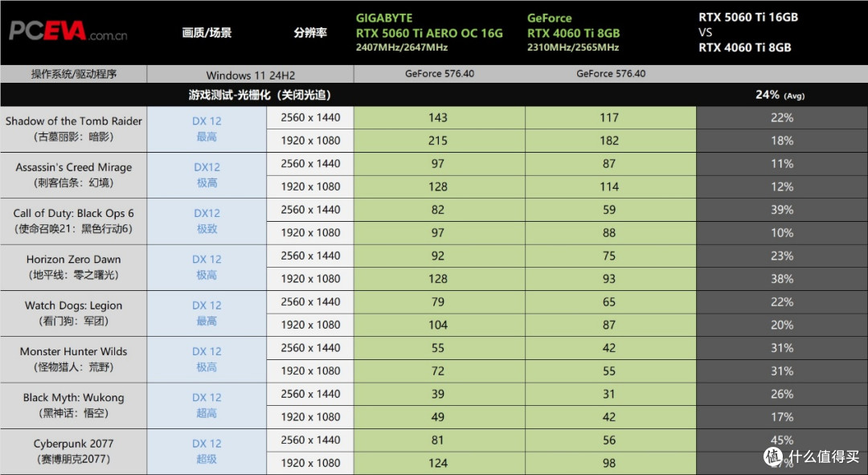Click the 82 result for Black Ops 6
Viewport: 868px width, 475px height.
pos(437,210)
